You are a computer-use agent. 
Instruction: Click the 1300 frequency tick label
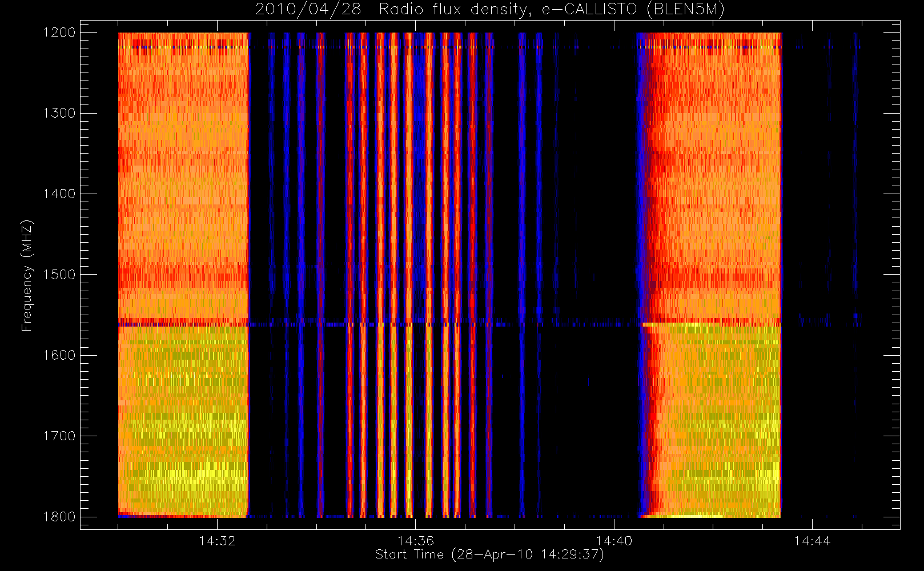pos(59,113)
